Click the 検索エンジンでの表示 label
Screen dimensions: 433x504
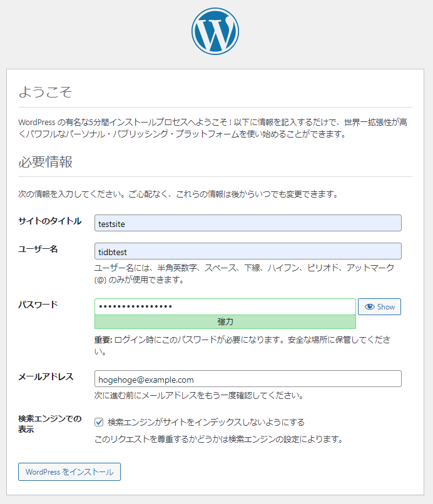click(x=50, y=423)
